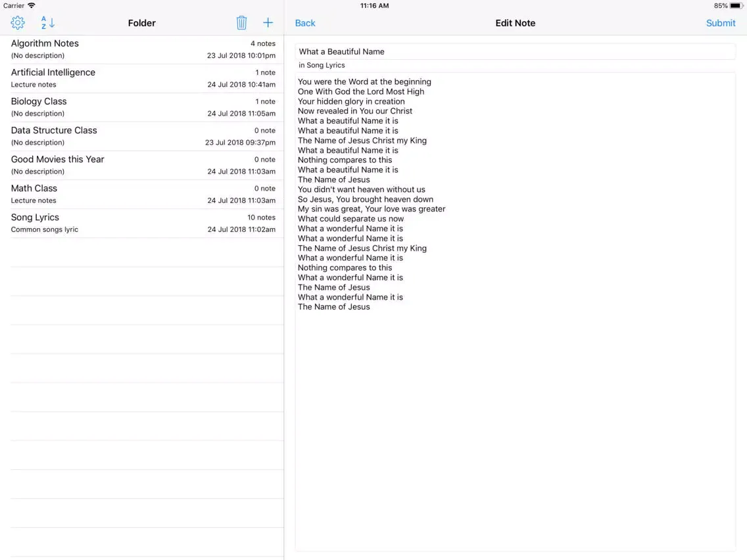Click into the lyrics text area
This screenshot has width=747, height=560.
coord(516,312)
